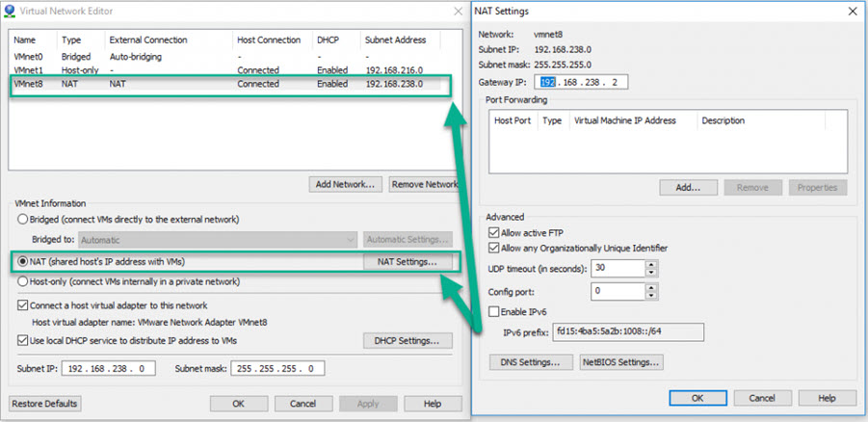Open NAT Settings button
The height and width of the screenshot is (422, 868).
(407, 262)
